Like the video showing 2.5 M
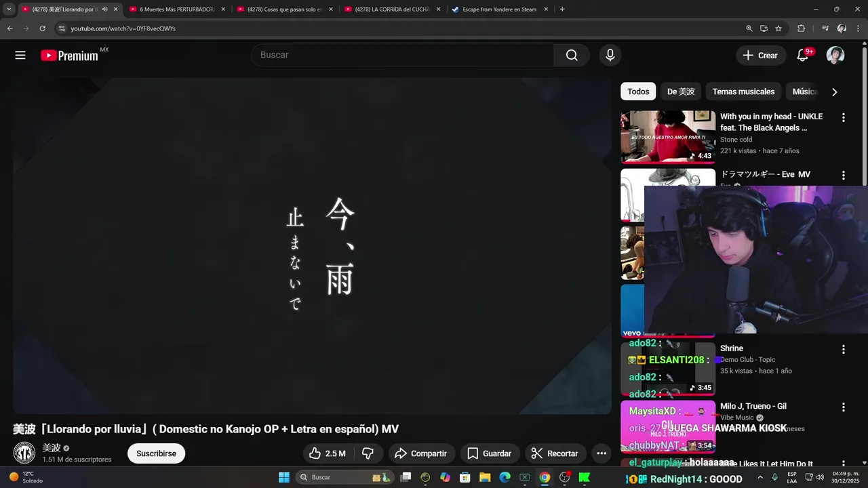868x488 pixels. [328, 453]
